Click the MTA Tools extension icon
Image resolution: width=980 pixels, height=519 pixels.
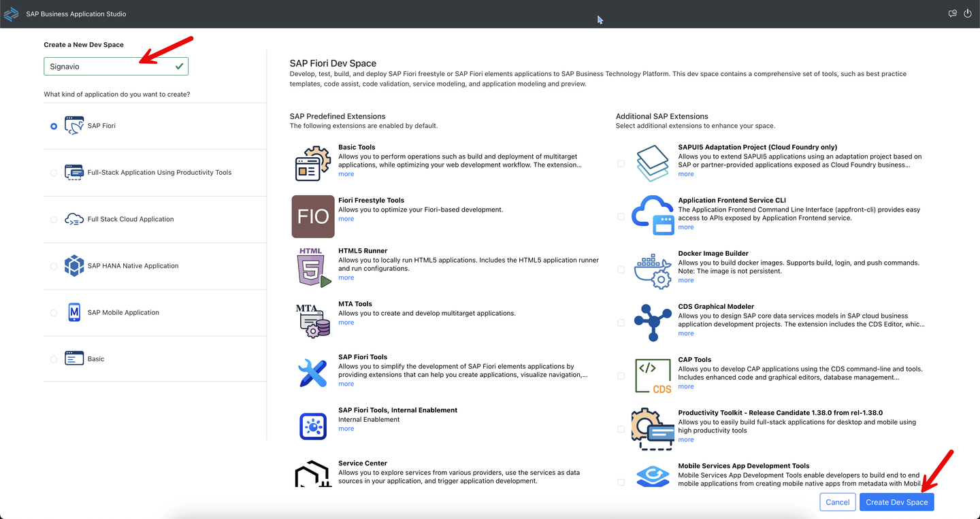tap(313, 321)
